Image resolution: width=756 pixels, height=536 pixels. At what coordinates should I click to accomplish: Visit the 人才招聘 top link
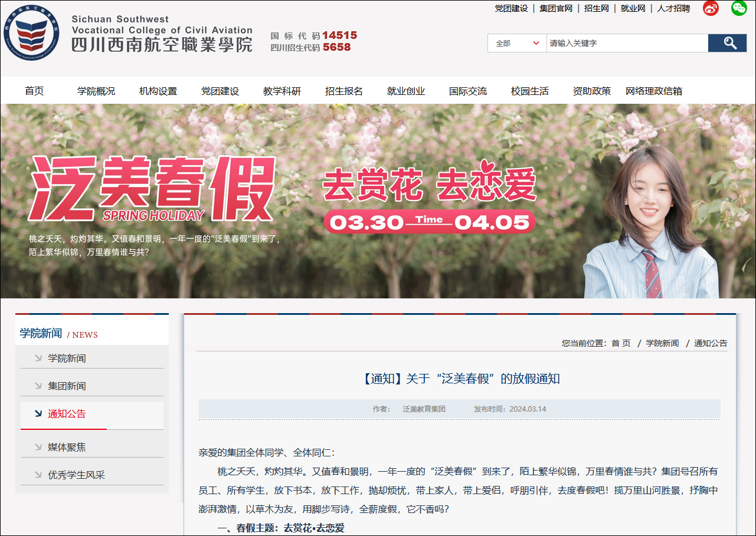[x=673, y=8]
